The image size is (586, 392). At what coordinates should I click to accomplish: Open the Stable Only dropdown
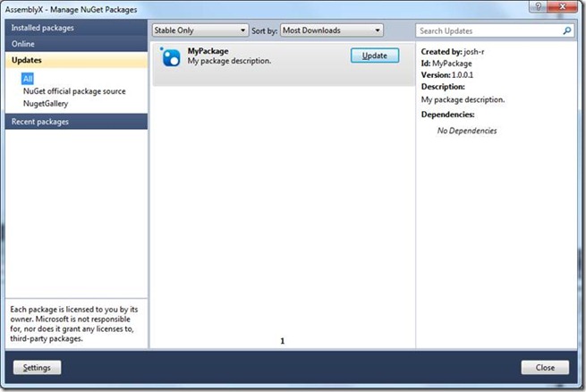pos(200,30)
